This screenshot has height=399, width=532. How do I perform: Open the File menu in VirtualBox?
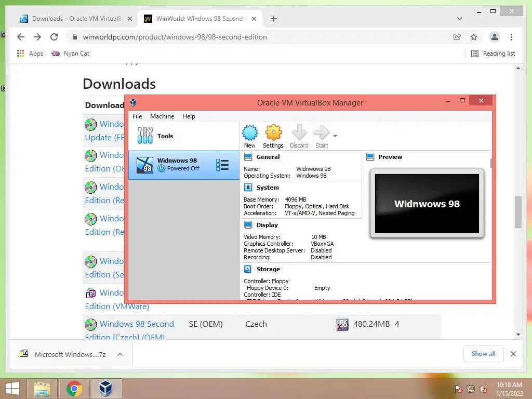point(137,116)
